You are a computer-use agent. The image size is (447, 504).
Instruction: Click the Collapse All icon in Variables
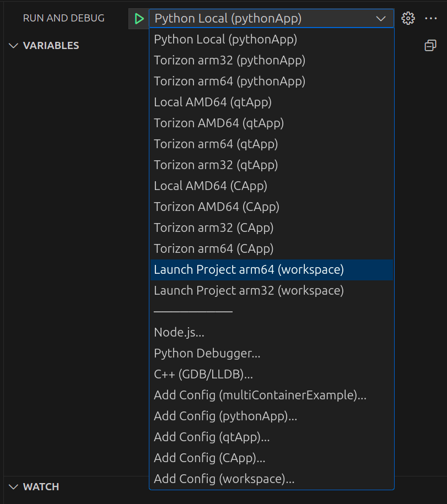click(430, 46)
